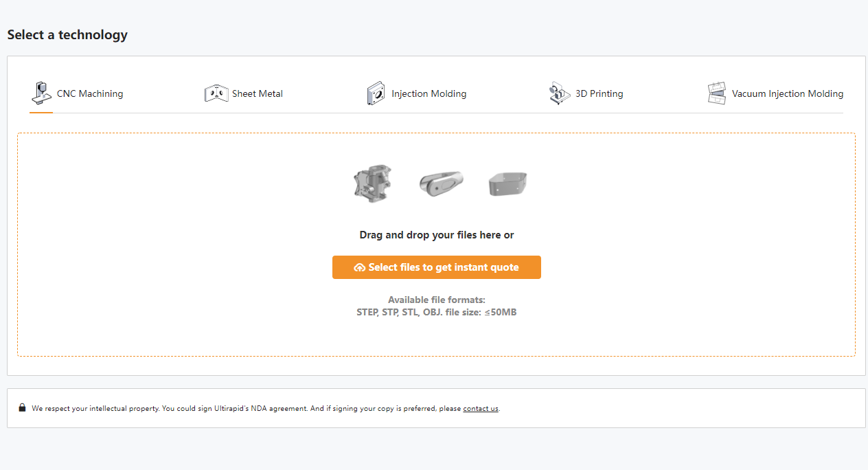Click the sheet metal enclosure thumbnail
The height and width of the screenshot is (470, 868).
click(x=507, y=183)
